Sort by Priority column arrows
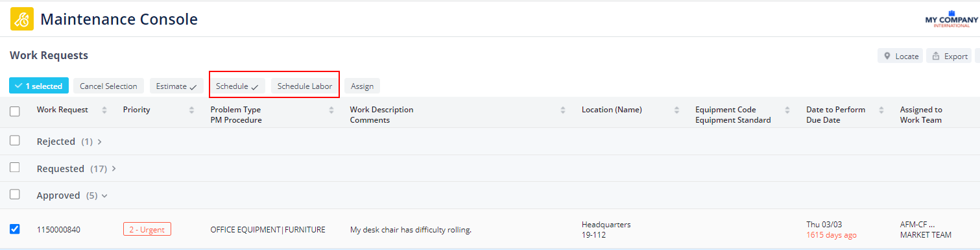The width and height of the screenshot is (980, 250). 191,110
